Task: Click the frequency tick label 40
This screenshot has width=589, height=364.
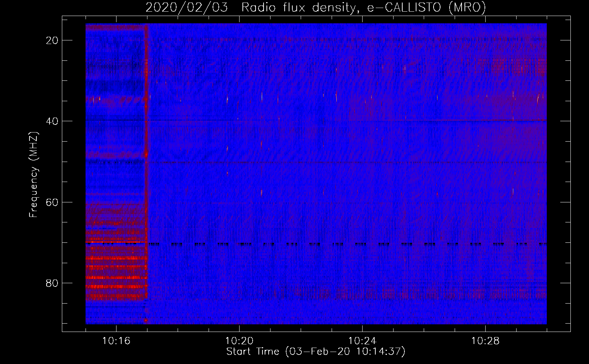Action: [52, 121]
